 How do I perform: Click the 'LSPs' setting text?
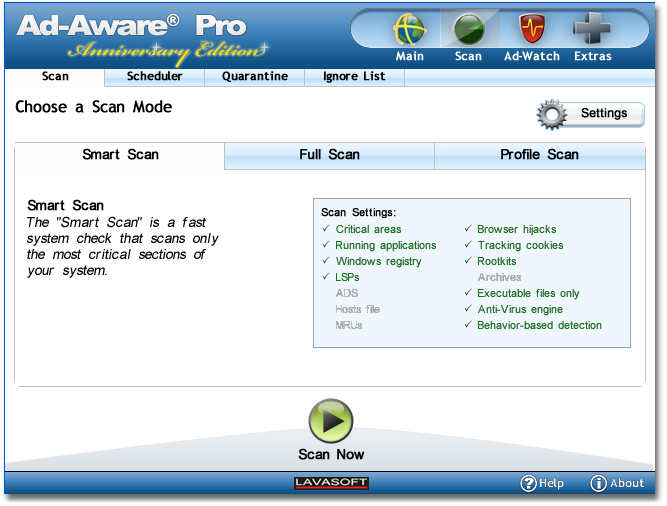(347, 278)
